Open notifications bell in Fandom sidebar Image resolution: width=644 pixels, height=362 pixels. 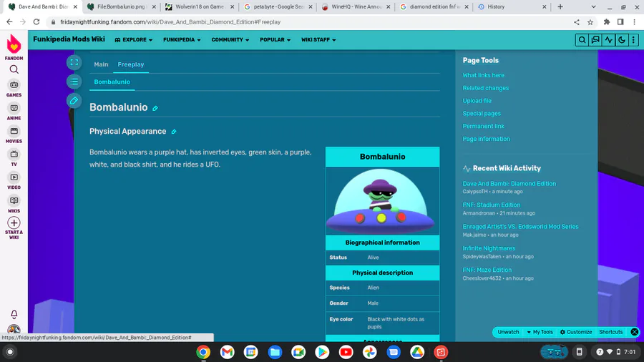point(14,314)
